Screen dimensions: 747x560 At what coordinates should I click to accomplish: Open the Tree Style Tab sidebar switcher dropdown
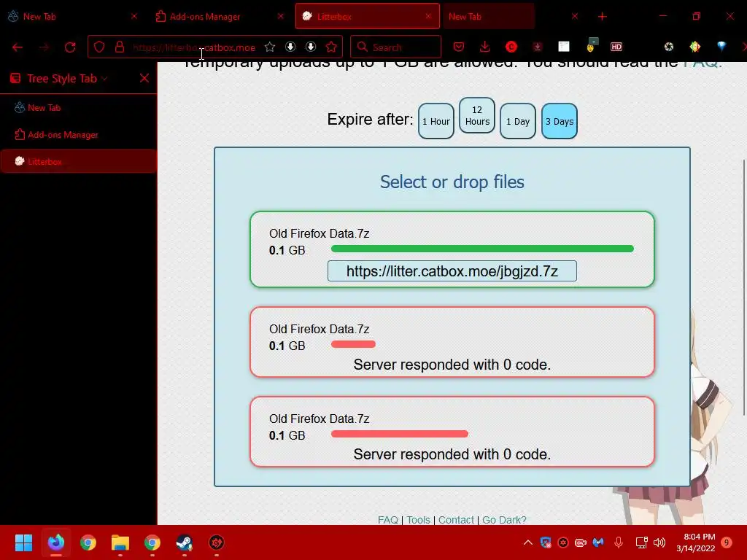coord(104,79)
